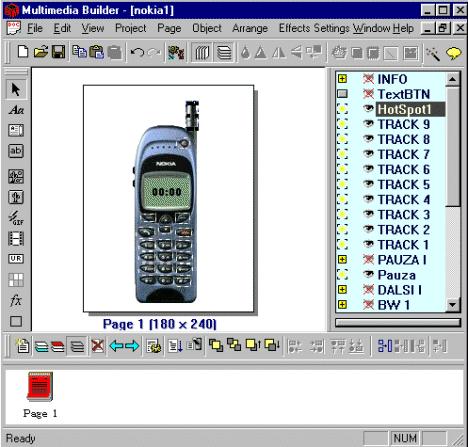Open the Object menu
Screen dimensions: 468x447
(207, 28)
